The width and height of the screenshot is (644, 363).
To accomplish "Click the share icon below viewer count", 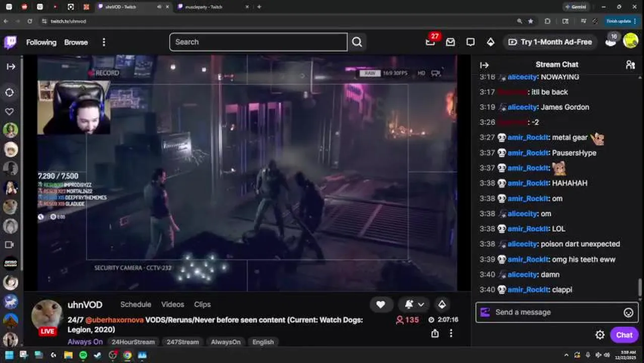I will pyautogui.click(x=435, y=333).
